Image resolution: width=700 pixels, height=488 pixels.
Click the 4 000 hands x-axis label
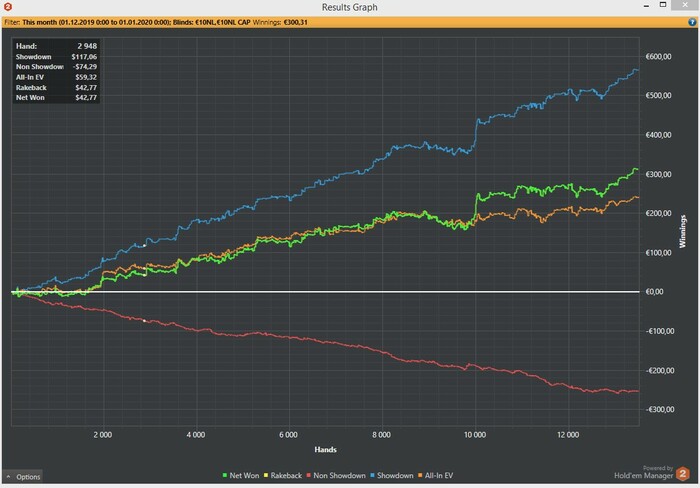click(x=196, y=435)
